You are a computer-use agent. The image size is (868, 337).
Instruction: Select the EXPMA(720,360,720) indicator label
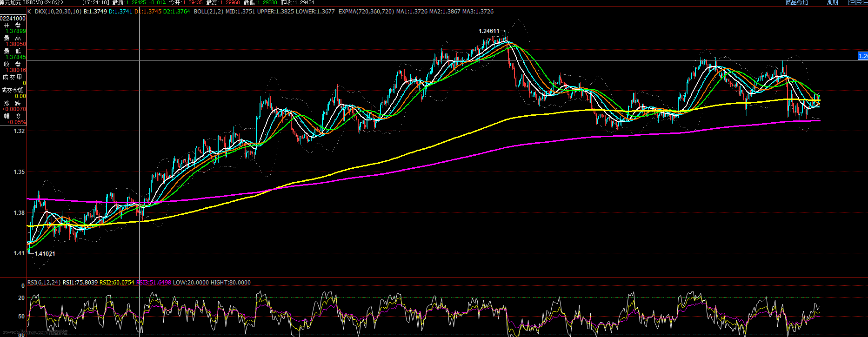366,11
